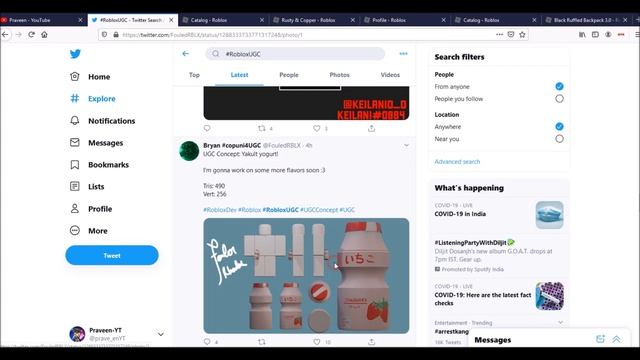The height and width of the screenshot is (360, 640).
Task: Go back with the search back arrow
Action: pyautogui.click(x=185, y=53)
